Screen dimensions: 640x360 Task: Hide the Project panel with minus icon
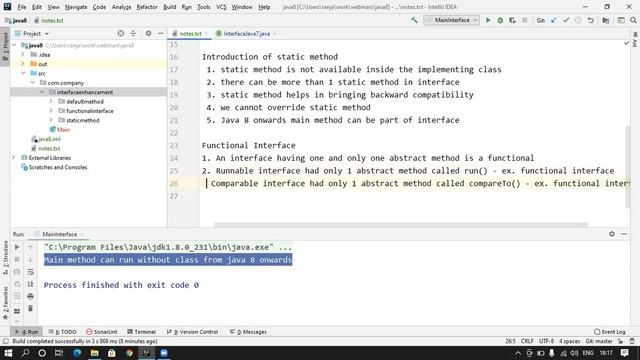point(160,33)
